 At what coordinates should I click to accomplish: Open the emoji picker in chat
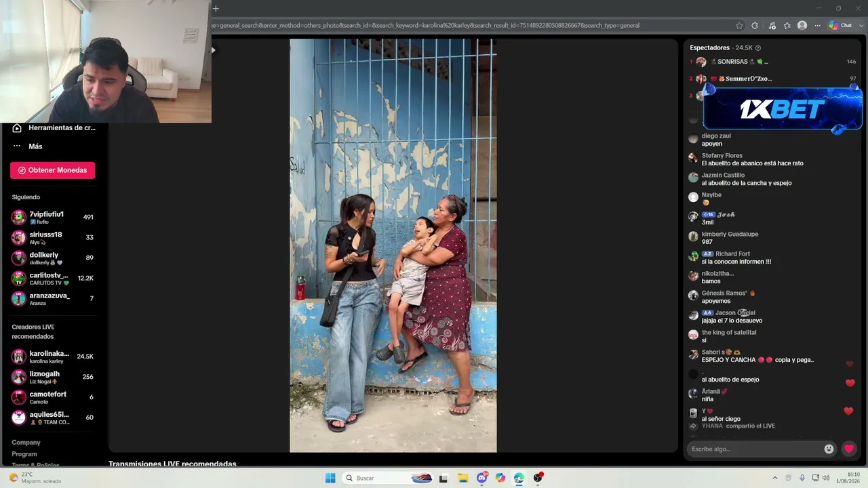(x=829, y=449)
